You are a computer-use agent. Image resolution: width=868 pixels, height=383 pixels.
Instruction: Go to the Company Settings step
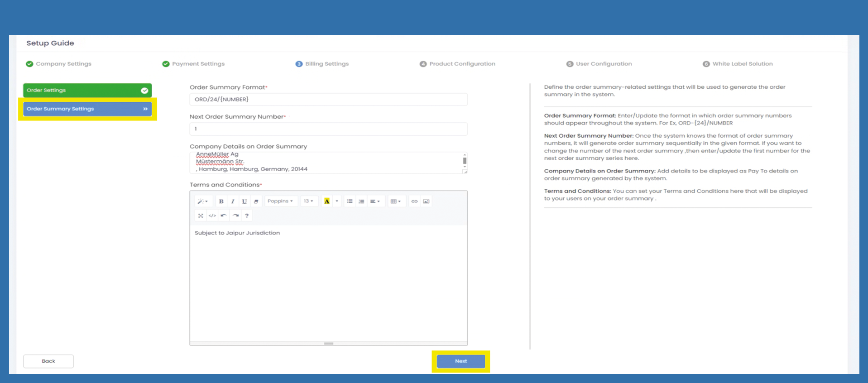(x=63, y=64)
